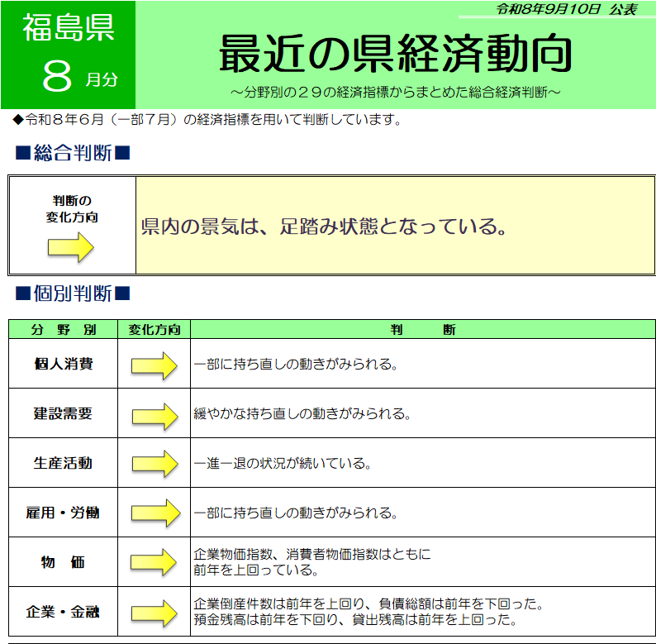Click the arrow in the 生産活動 row
Viewport: 656px width, 644px height.
coord(155,464)
